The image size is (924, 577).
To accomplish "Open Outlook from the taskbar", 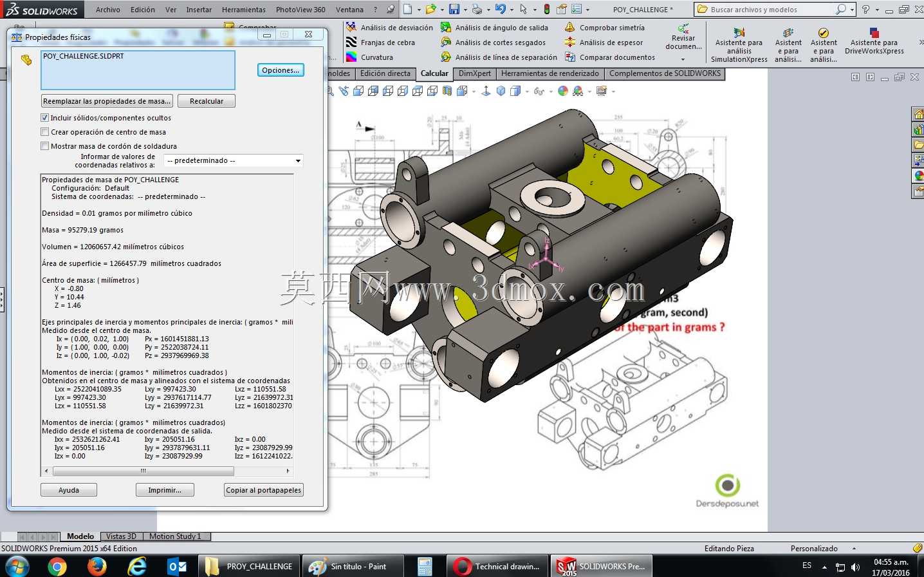I will pos(177,566).
